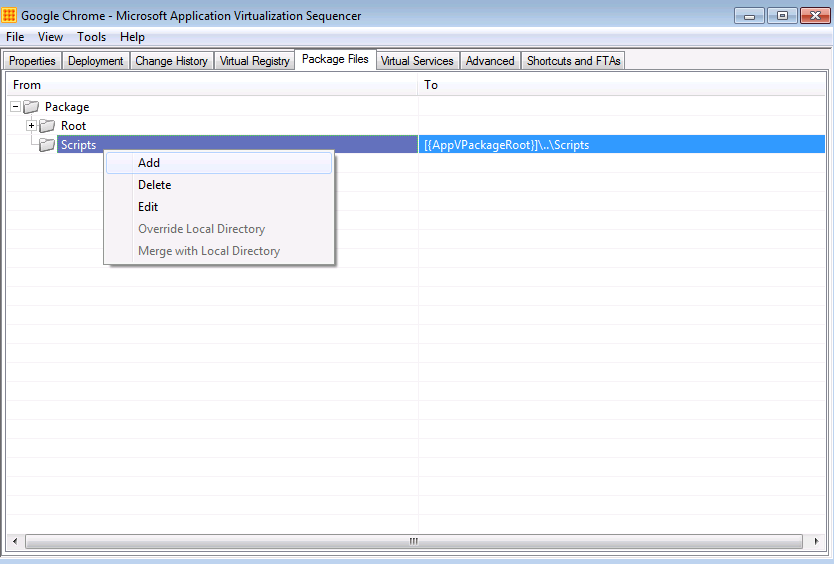The width and height of the screenshot is (834, 564).
Task: Click the horizontal scrollbar right arrow
Action: [x=816, y=541]
